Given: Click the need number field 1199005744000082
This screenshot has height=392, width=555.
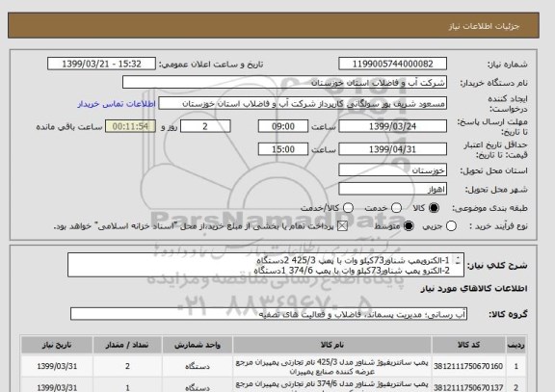Looking at the screenshot, I should click(x=392, y=64).
